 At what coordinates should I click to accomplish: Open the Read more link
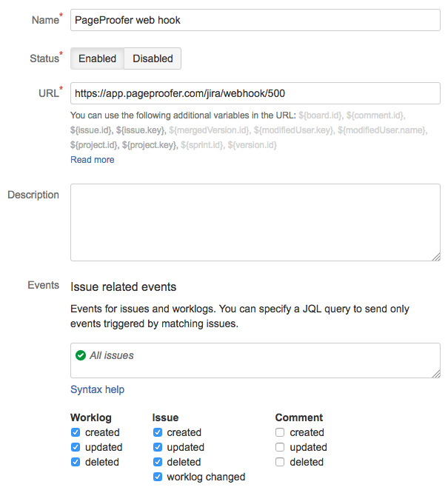coord(93,159)
